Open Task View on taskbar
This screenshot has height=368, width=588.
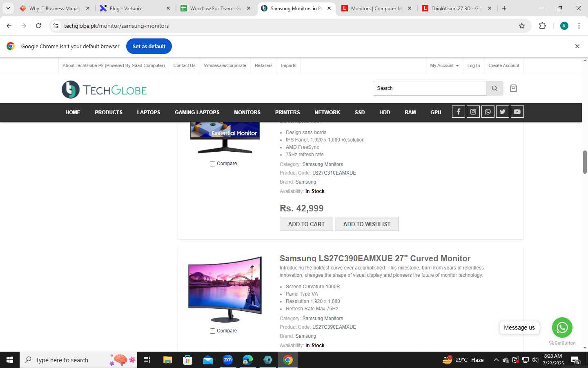coord(147,360)
